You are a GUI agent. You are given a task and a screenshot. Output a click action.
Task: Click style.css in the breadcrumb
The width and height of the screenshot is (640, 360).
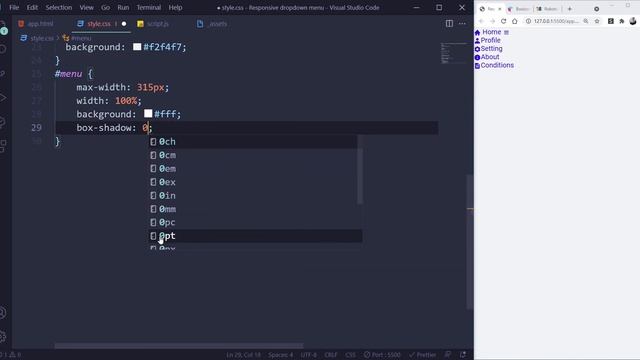tap(42, 38)
